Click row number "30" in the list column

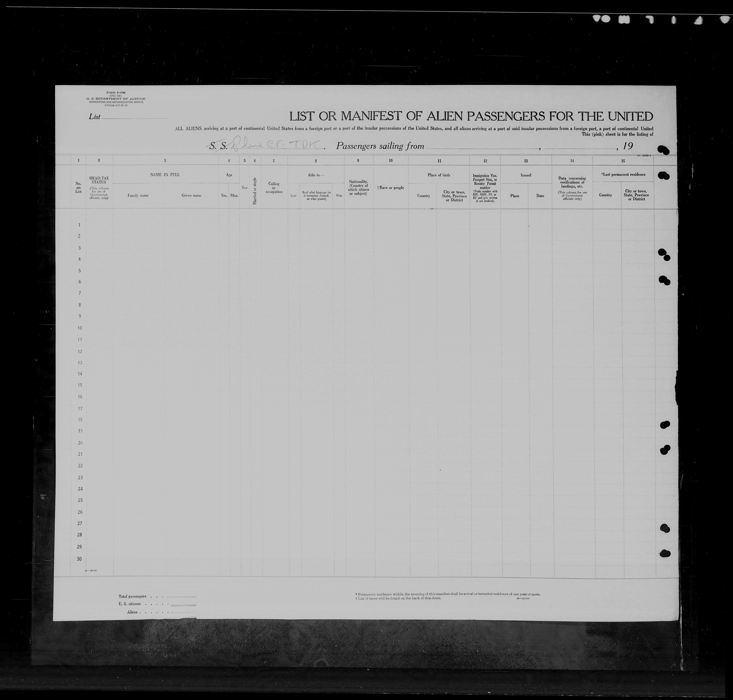[x=79, y=559]
